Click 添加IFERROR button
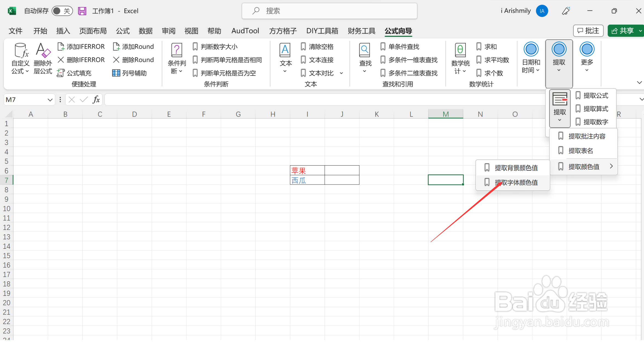 (81, 47)
